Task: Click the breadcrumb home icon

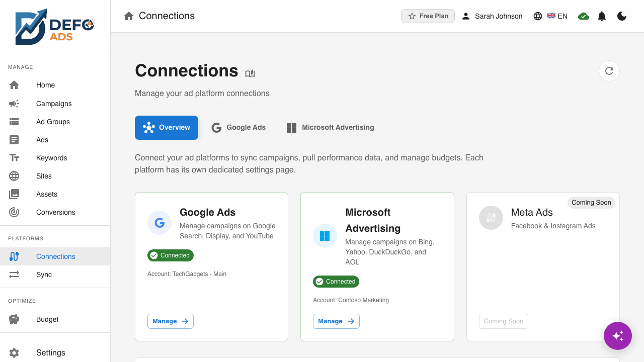Action: (x=129, y=16)
